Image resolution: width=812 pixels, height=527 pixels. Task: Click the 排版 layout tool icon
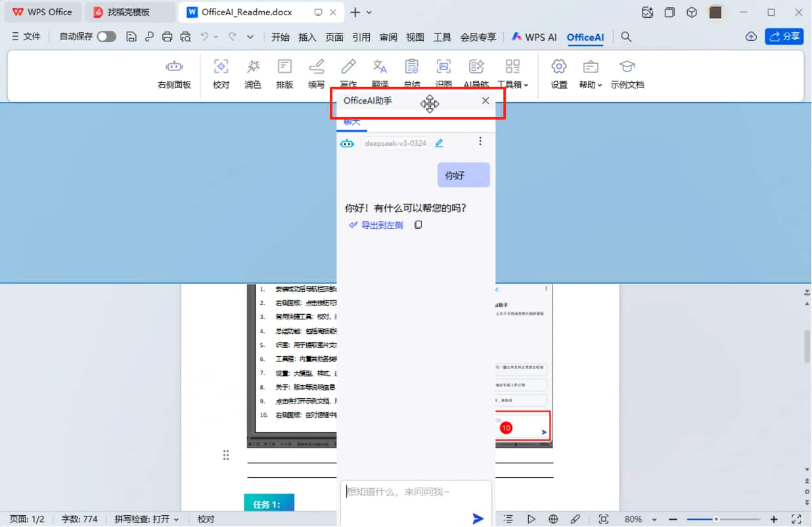point(284,72)
